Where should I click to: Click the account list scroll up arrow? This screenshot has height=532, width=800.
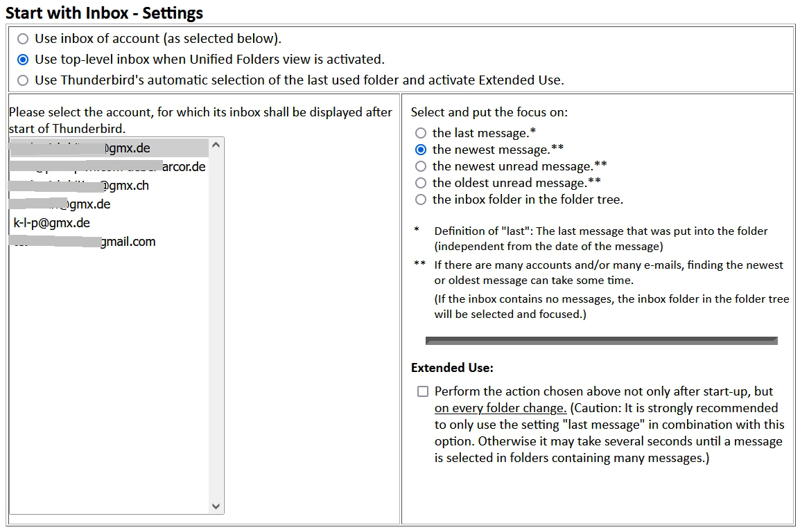pos(216,145)
